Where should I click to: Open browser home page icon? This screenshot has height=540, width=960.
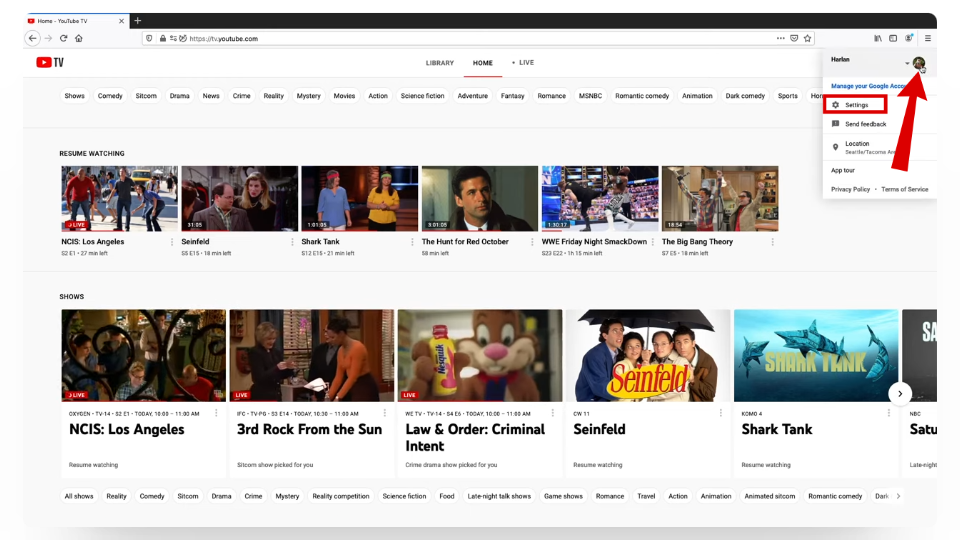79,38
